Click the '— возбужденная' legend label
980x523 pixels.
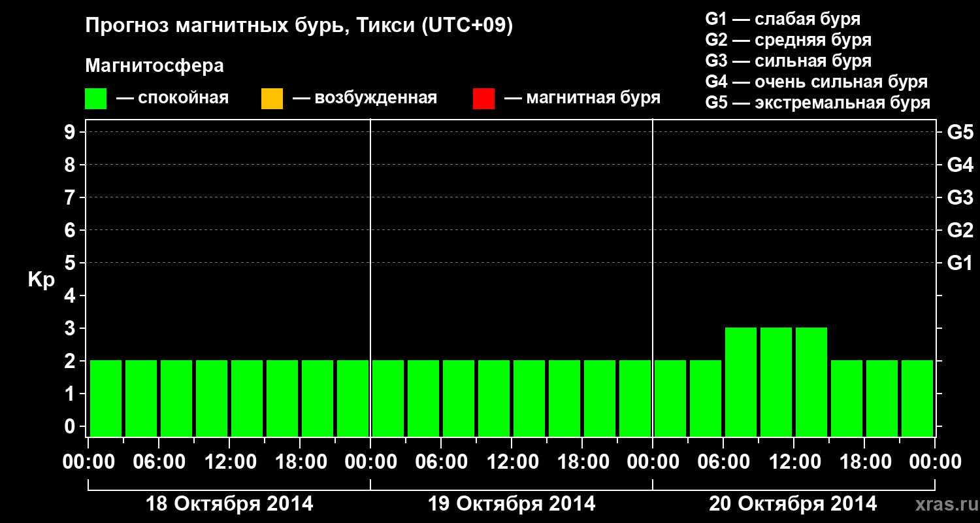[365, 99]
